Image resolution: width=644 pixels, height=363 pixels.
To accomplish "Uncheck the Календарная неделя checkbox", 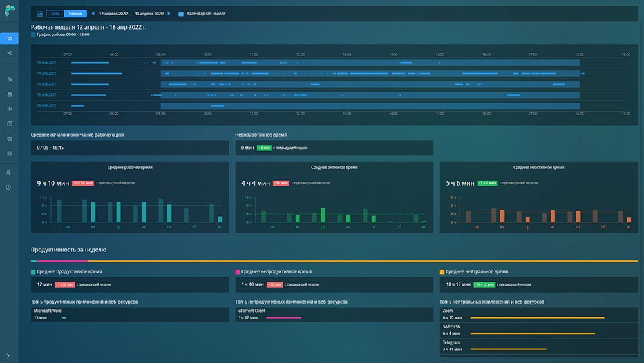I will coord(181,14).
